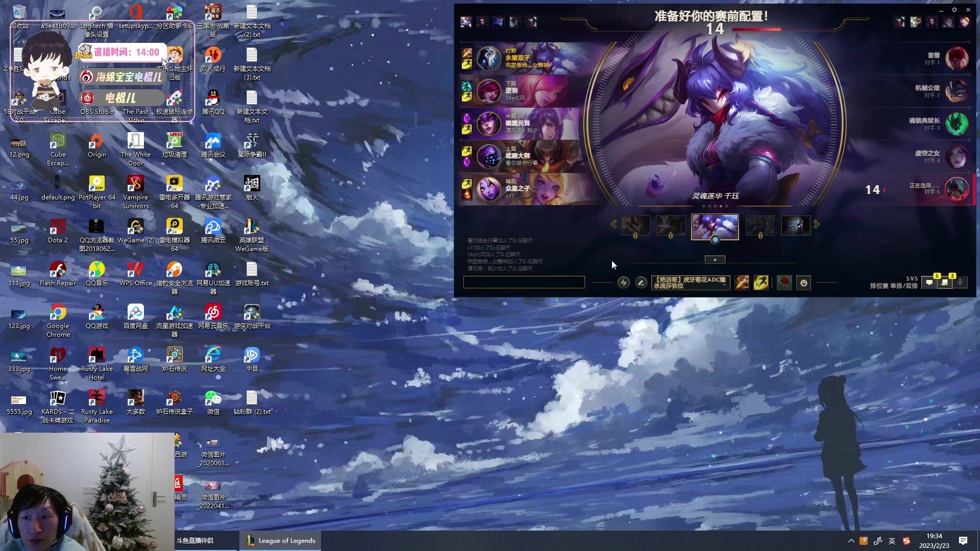This screenshot has width=980, height=551.
Task: Click the 上路 武器大师 teammate portrait
Action: click(x=489, y=156)
